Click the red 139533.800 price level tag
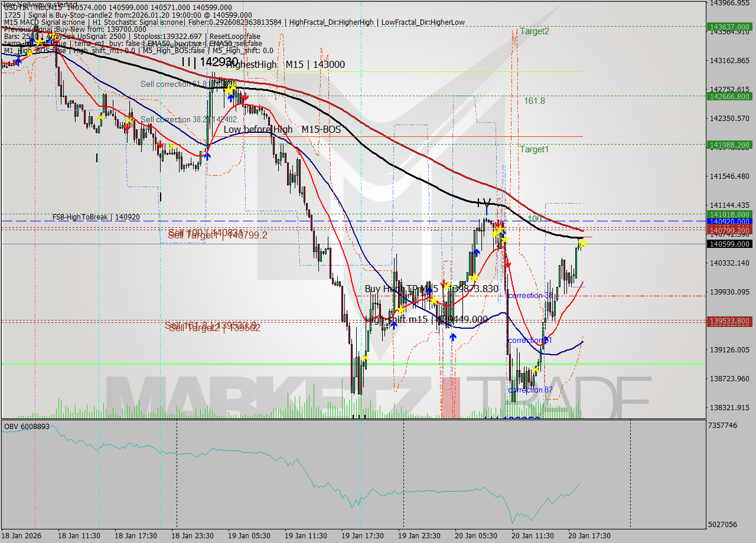756x543 pixels. coord(729,322)
